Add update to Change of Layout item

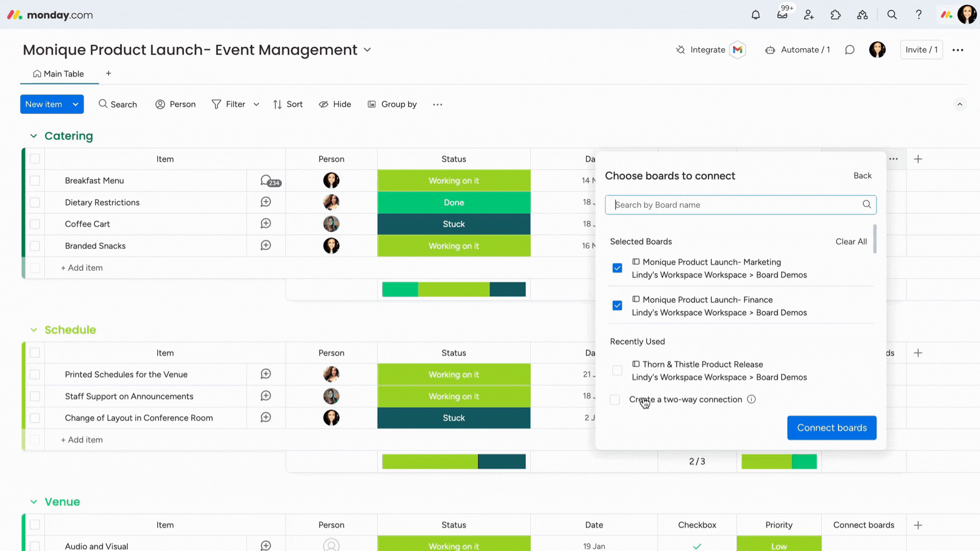(x=266, y=417)
